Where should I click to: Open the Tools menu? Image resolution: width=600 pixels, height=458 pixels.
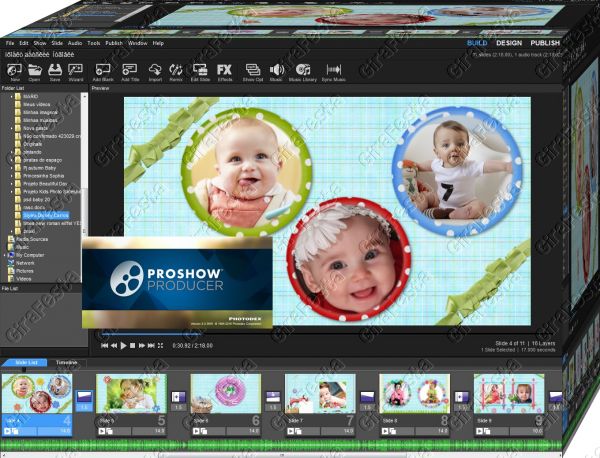tap(94, 43)
